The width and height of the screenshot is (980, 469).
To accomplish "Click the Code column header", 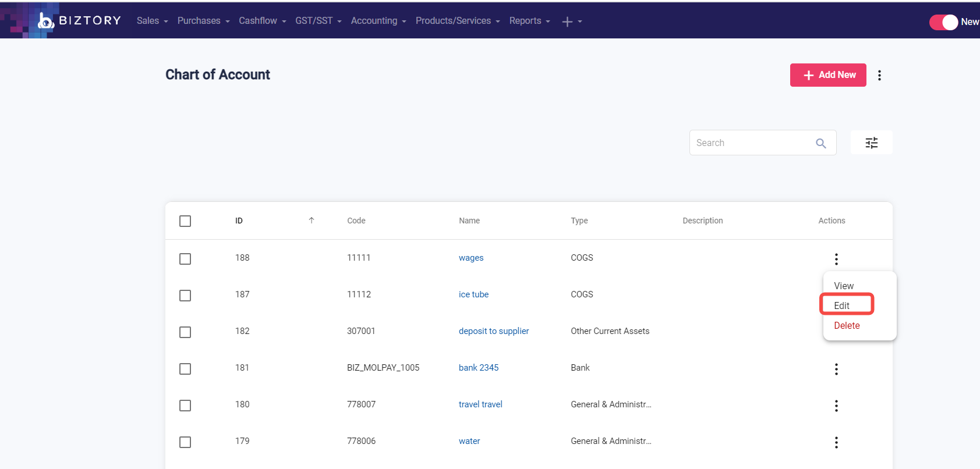I will point(356,221).
